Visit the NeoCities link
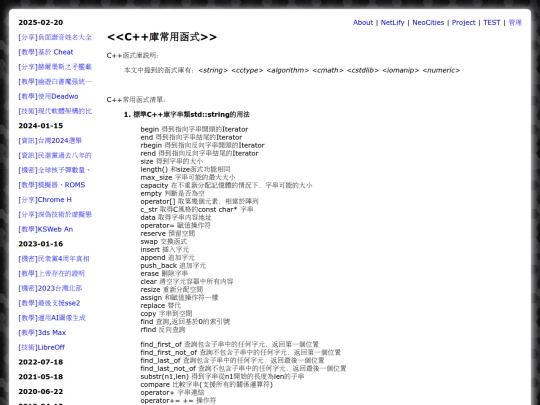 pos(428,23)
